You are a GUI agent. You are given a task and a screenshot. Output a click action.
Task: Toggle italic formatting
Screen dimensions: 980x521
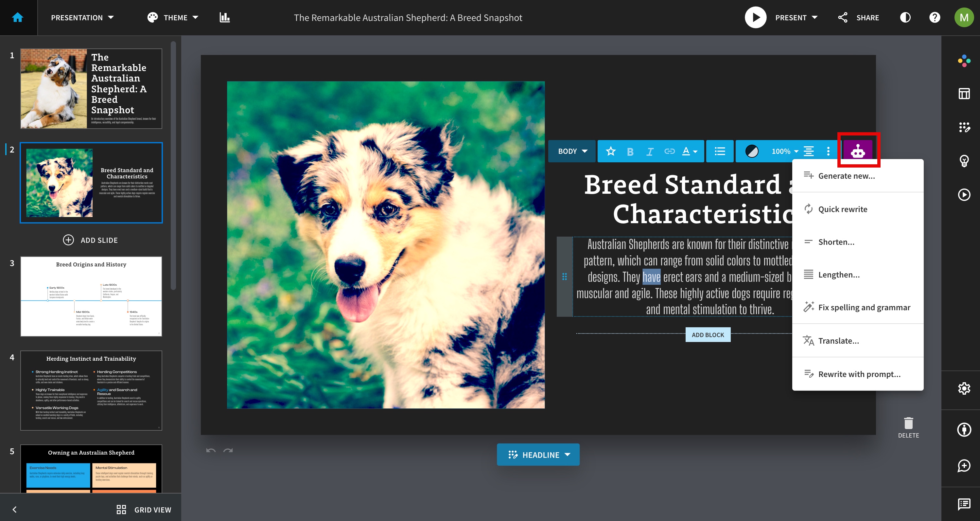(x=650, y=152)
